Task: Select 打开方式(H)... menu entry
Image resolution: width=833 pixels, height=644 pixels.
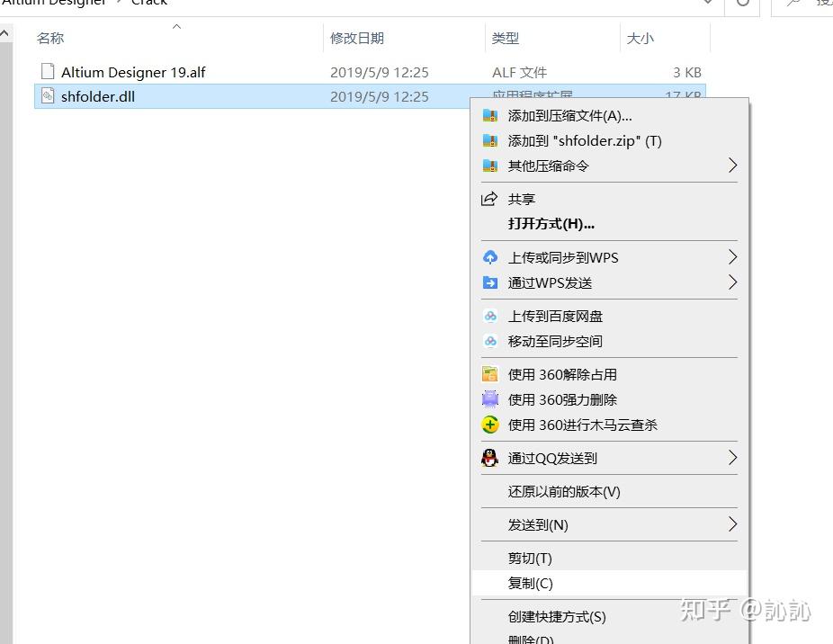Action: [609, 224]
